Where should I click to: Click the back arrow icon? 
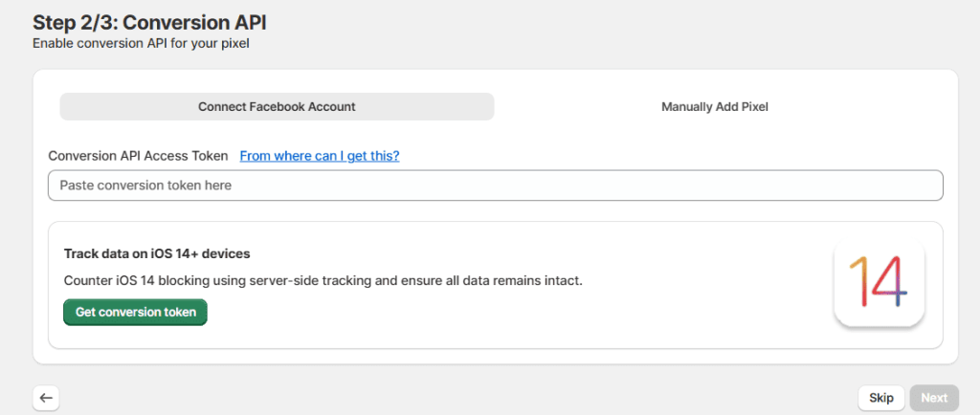pyautogui.click(x=46, y=398)
